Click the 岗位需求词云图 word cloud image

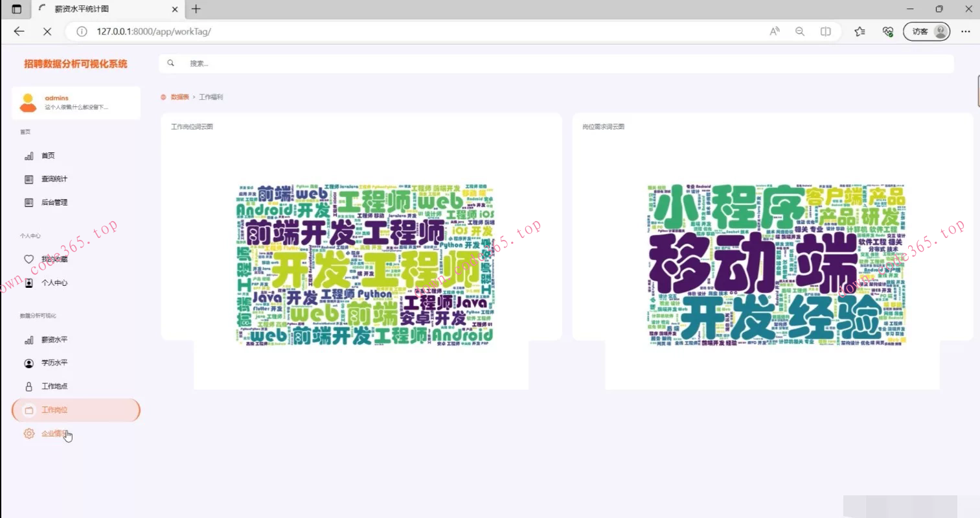776,264
